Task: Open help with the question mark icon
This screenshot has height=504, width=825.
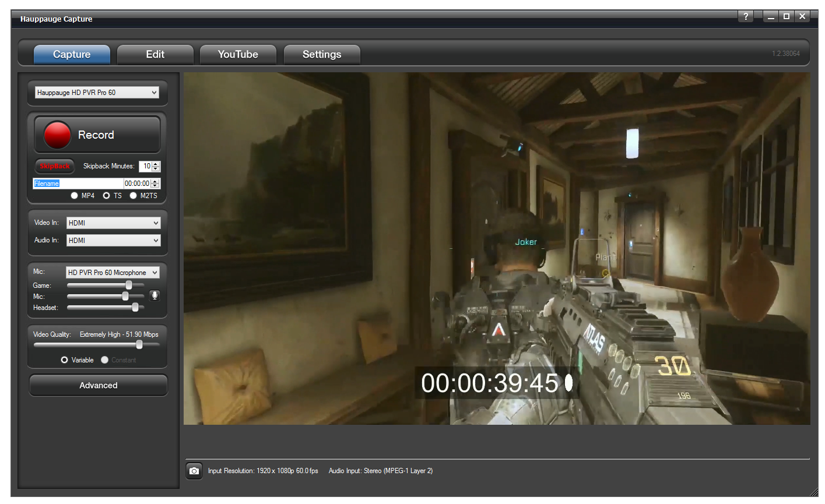Action: (x=745, y=16)
